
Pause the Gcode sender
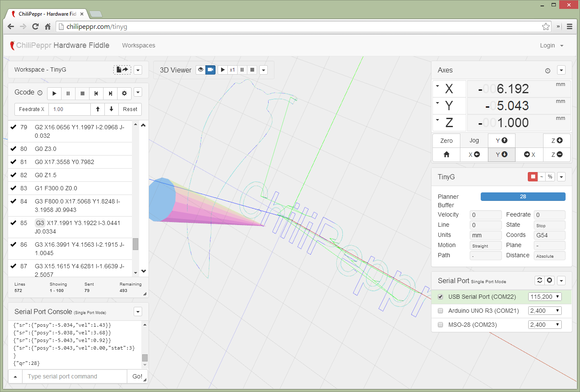click(x=68, y=93)
